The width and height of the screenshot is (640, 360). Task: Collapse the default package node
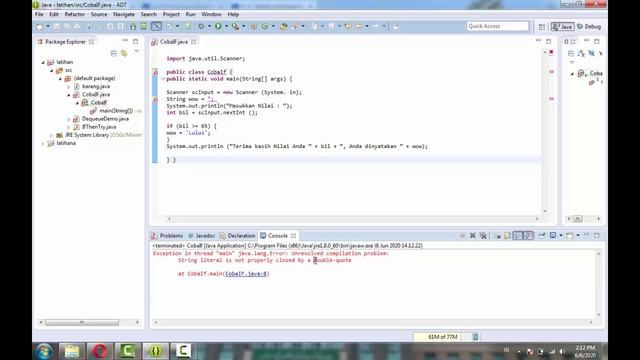[x=60, y=79]
